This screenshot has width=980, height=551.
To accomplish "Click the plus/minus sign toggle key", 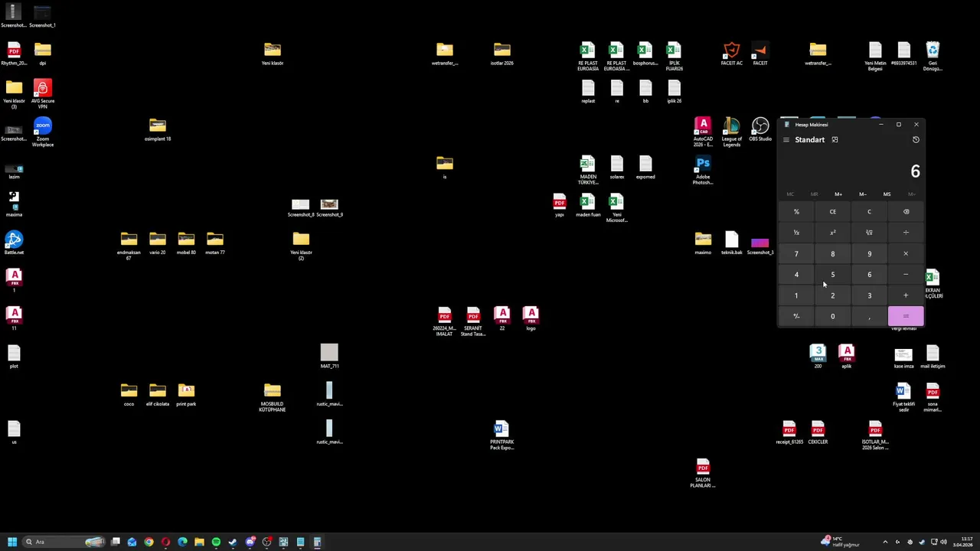I will [796, 316].
